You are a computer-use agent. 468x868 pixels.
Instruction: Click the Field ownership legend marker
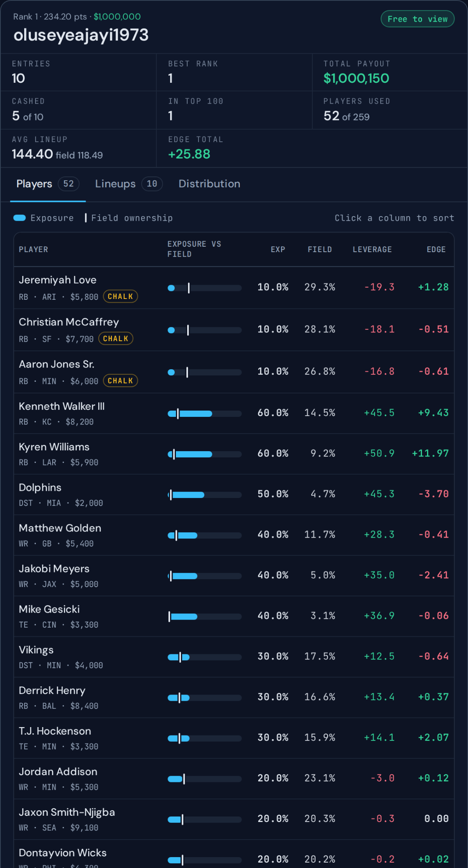pyautogui.click(x=86, y=218)
